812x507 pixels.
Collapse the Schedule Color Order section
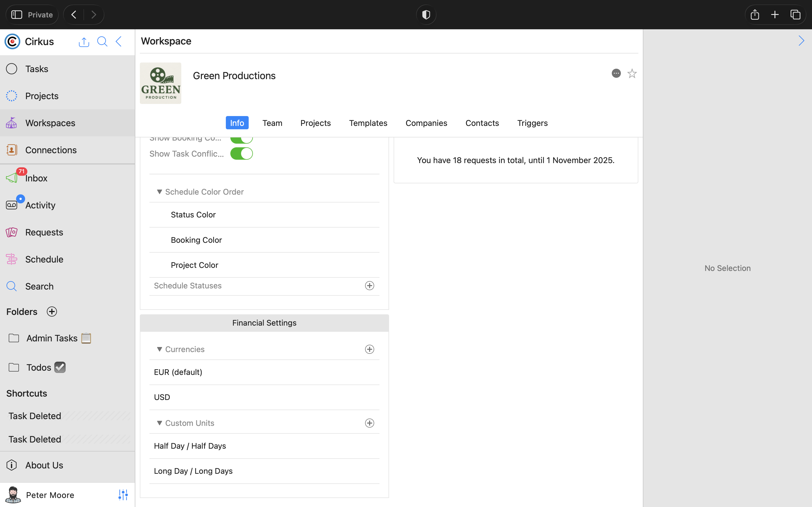pos(159,192)
